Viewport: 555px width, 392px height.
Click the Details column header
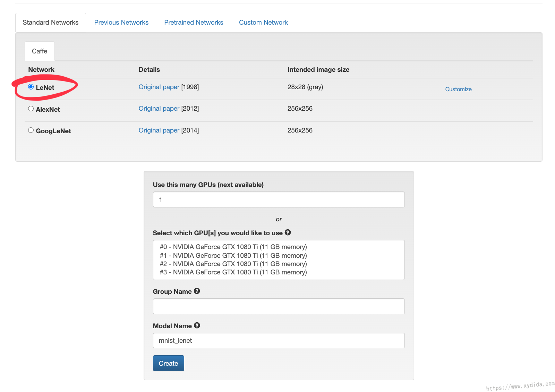pos(149,70)
